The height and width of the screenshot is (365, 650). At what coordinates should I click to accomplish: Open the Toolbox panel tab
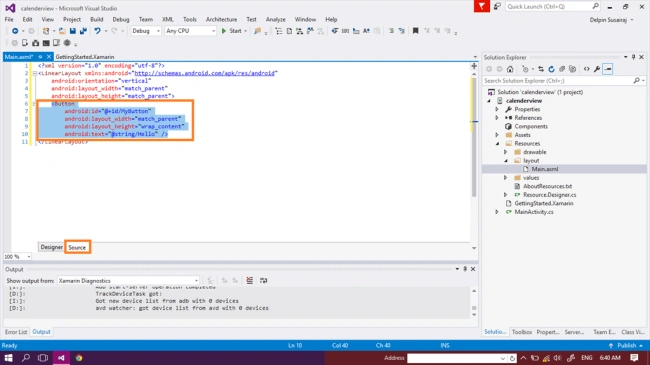click(522, 332)
